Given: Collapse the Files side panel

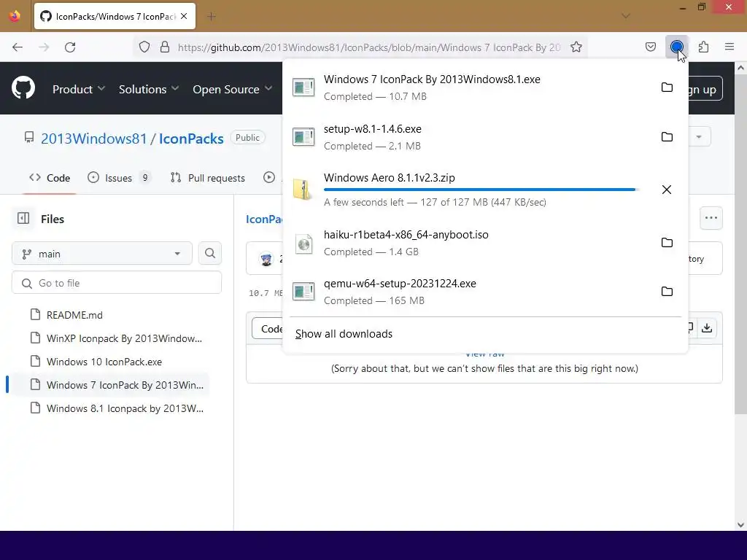Looking at the screenshot, I should tap(23, 218).
